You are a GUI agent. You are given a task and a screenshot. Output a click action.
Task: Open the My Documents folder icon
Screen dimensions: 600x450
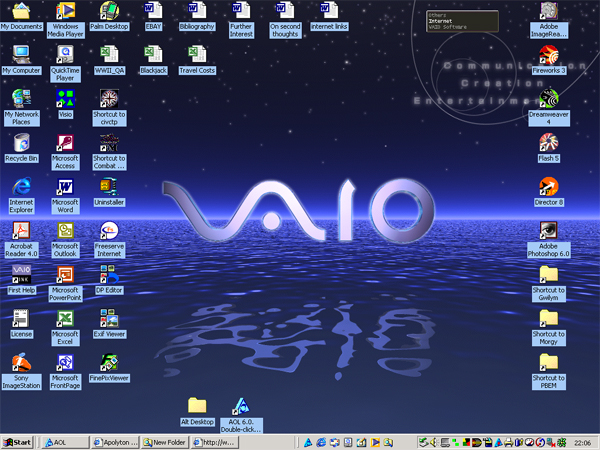click(x=21, y=11)
